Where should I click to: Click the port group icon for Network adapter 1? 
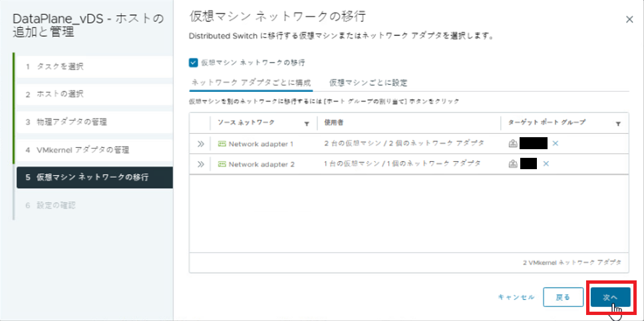513,143
